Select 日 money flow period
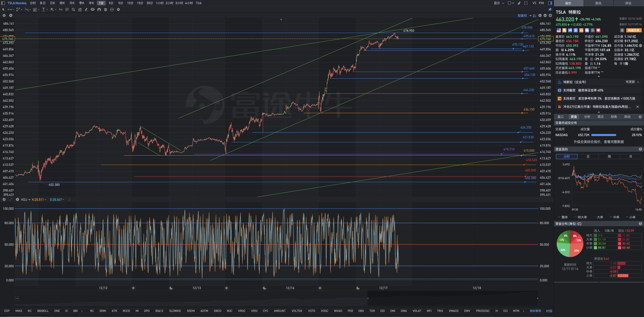Viewport: 644px width, 317px height. point(588,157)
